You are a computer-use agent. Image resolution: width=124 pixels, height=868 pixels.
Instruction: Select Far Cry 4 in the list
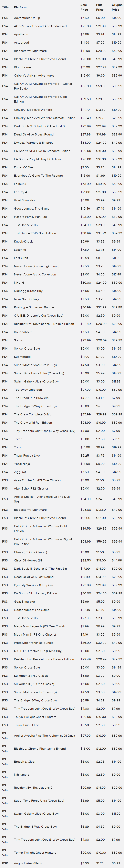20,192
